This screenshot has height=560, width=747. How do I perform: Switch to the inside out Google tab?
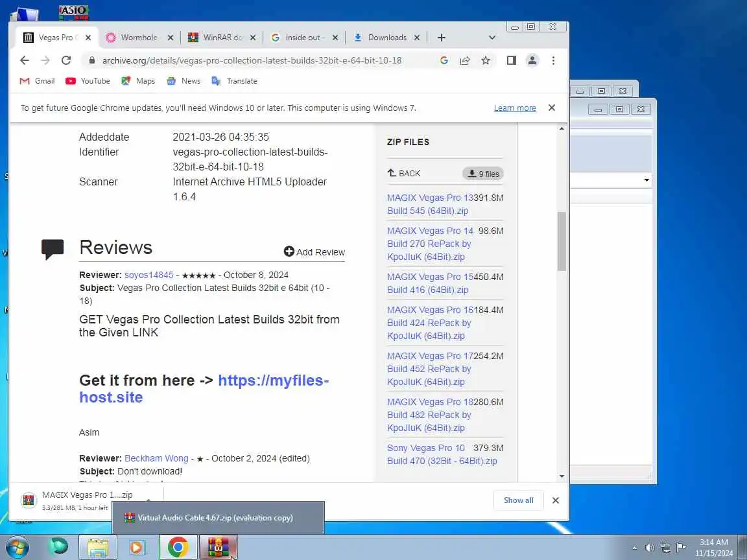point(304,38)
